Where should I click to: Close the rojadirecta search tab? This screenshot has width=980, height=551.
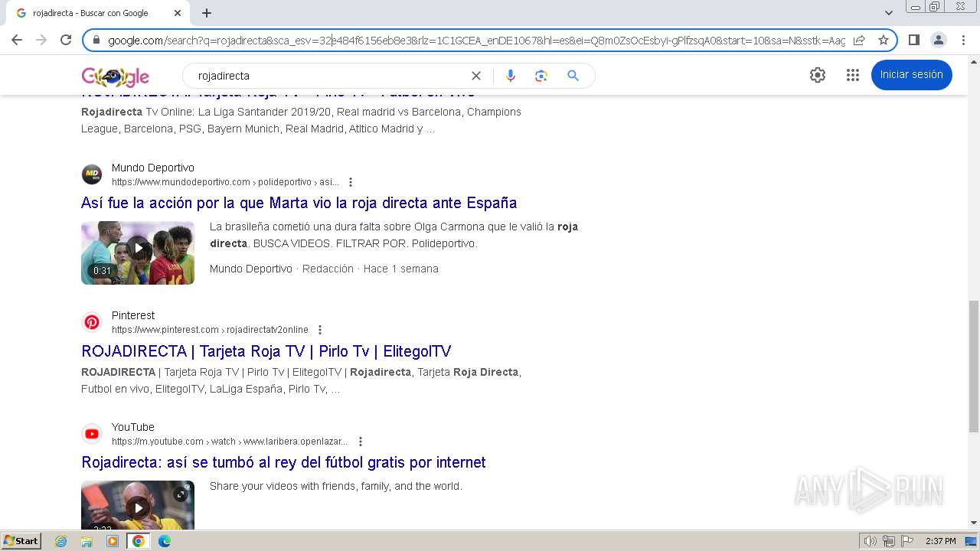[178, 13]
